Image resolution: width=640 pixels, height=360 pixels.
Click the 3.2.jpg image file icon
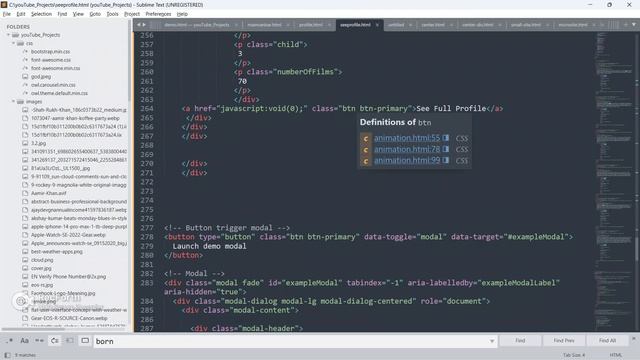[x=25, y=143]
